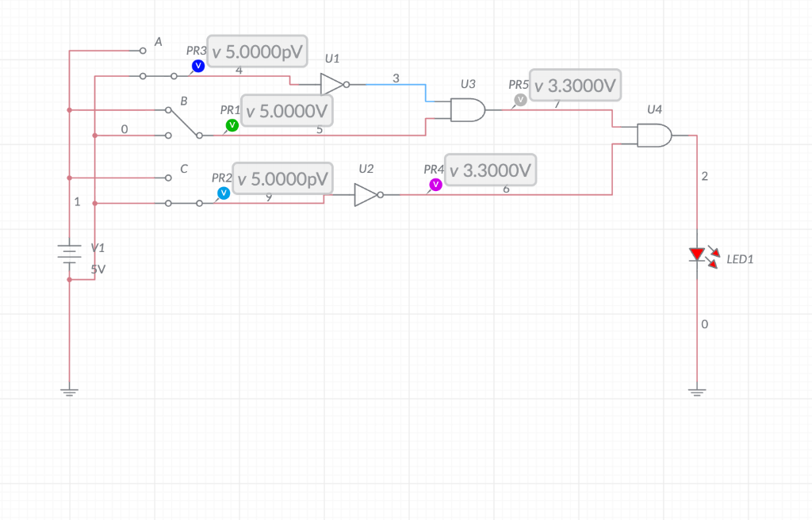The height and width of the screenshot is (520, 812).
Task: Click net label 3 on blue wire
Action: pos(396,78)
